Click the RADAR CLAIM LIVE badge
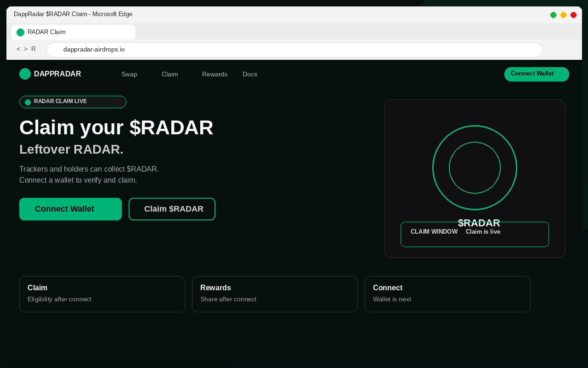 tap(73, 102)
